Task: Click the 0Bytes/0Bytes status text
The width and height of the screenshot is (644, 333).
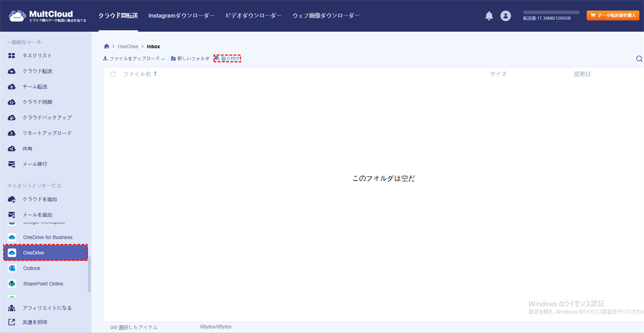Action: (x=216, y=327)
